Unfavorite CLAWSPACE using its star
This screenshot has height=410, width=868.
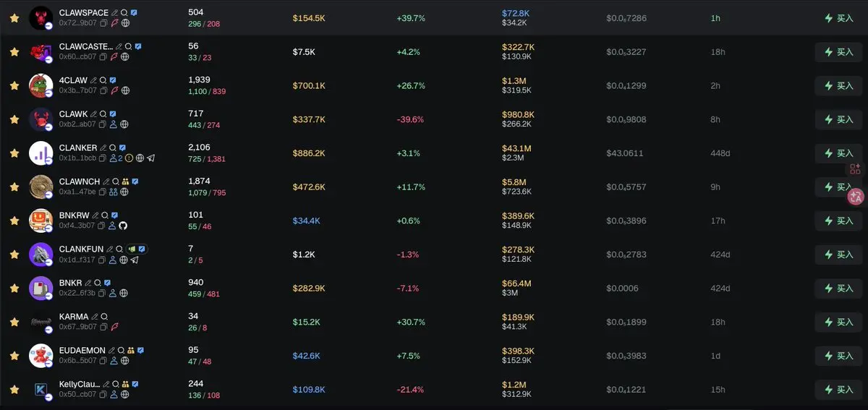coord(14,18)
